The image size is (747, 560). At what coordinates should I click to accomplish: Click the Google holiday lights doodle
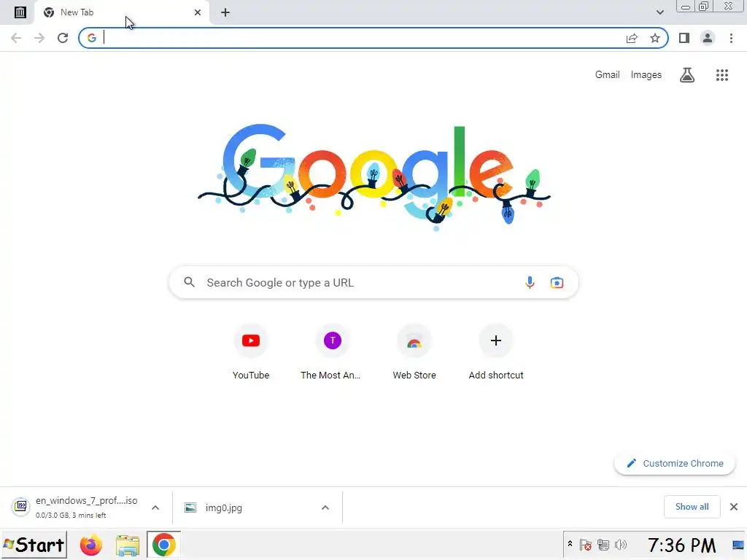click(x=374, y=177)
